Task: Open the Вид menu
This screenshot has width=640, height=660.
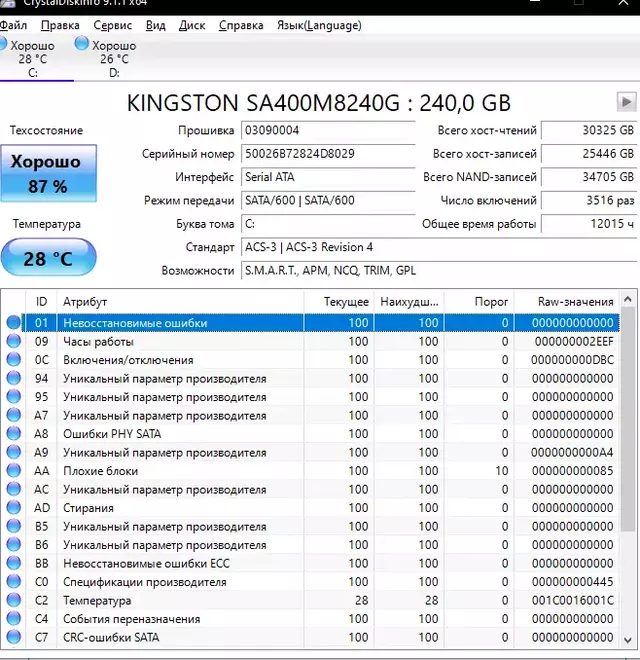Action: (x=155, y=26)
